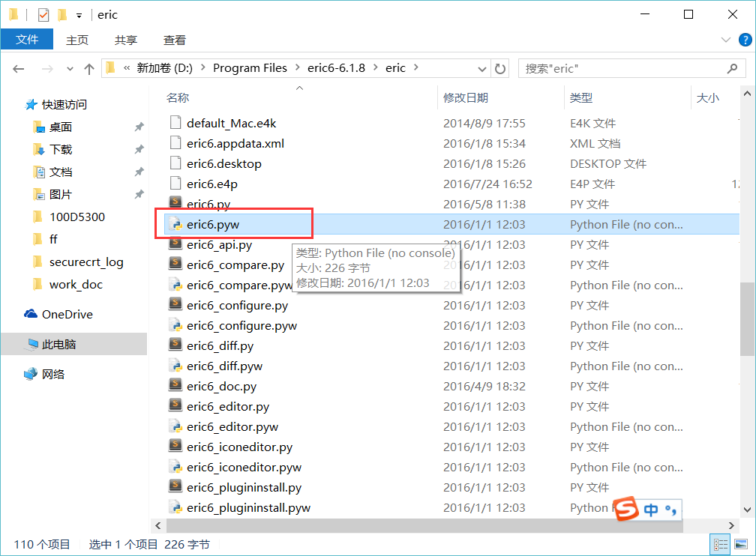Select file default_Mac.e4k
This screenshot has width=756, height=556.
pyautogui.click(x=232, y=124)
